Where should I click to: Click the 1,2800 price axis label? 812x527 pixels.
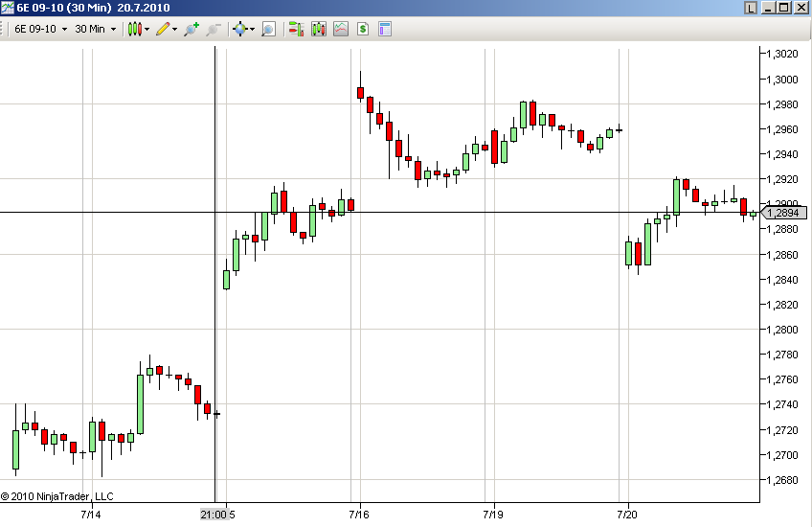782,330
